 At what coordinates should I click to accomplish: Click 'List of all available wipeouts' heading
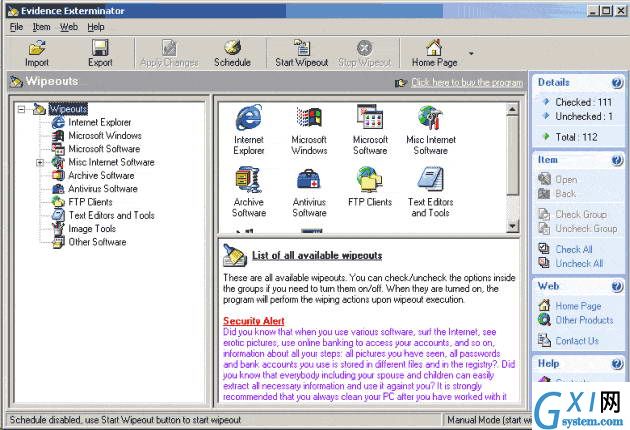point(317,256)
